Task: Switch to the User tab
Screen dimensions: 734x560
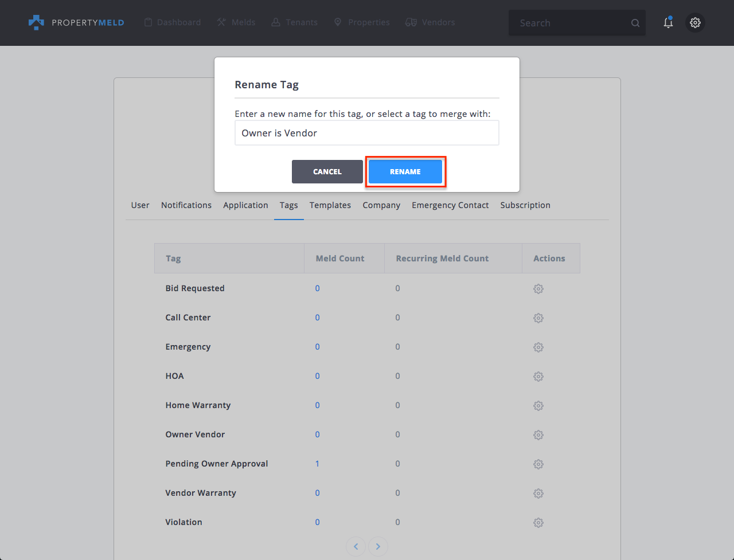Action: click(140, 205)
